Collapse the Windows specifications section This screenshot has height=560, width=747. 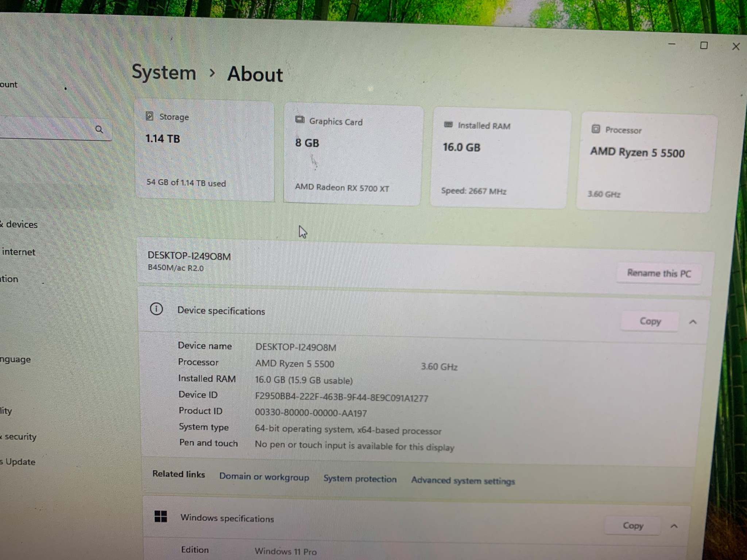coord(674,526)
